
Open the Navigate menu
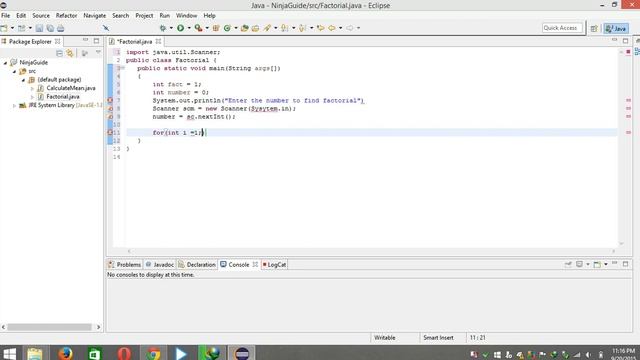coord(95,16)
